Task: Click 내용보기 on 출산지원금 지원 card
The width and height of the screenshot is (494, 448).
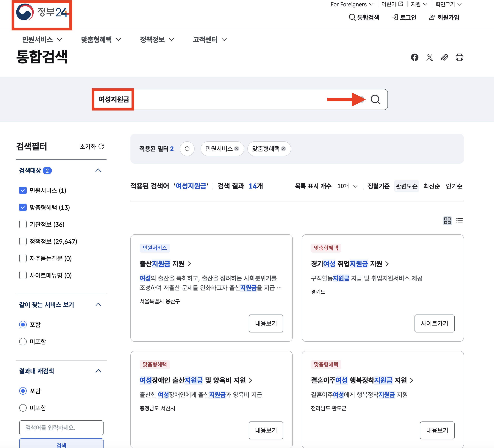Action: point(266,323)
